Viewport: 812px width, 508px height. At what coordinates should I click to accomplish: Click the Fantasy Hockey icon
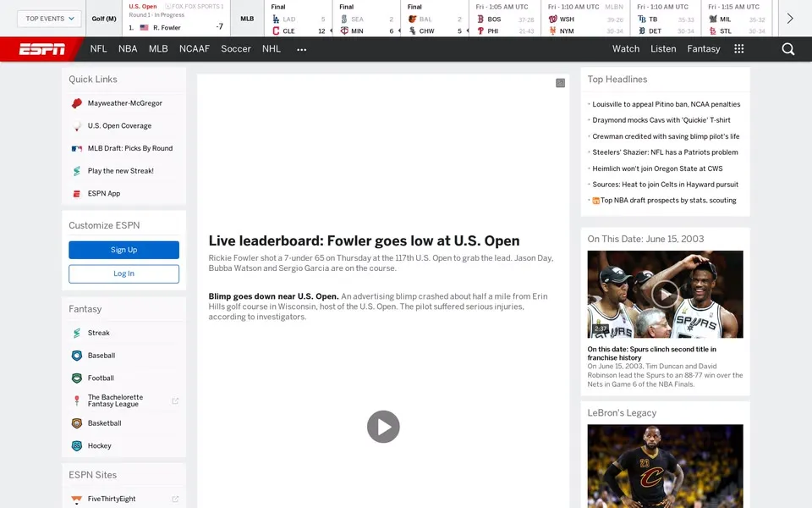[x=77, y=446]
